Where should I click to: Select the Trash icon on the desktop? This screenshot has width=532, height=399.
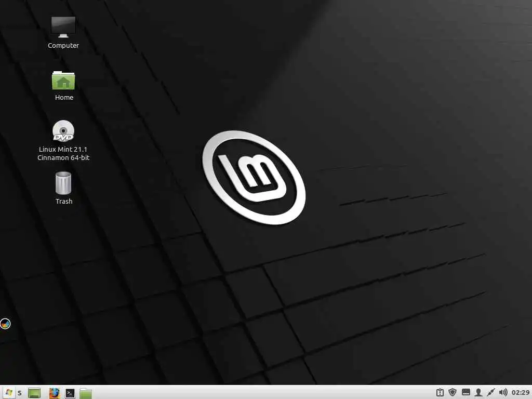[63, 183]
